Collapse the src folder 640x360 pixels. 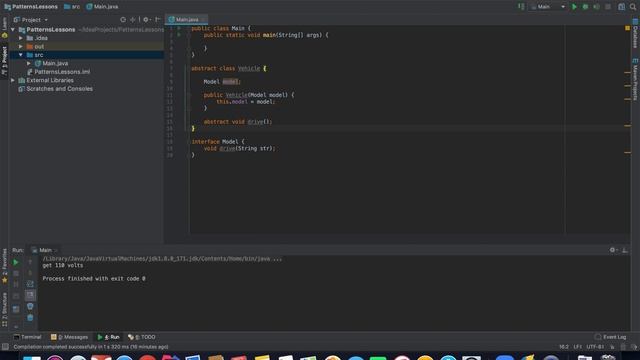[21, 55]
